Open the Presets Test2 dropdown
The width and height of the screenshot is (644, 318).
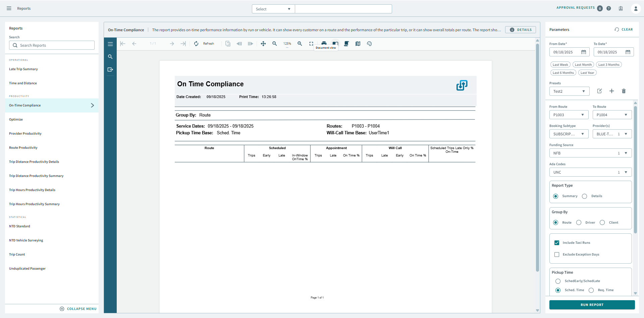[x=569, y=91]
